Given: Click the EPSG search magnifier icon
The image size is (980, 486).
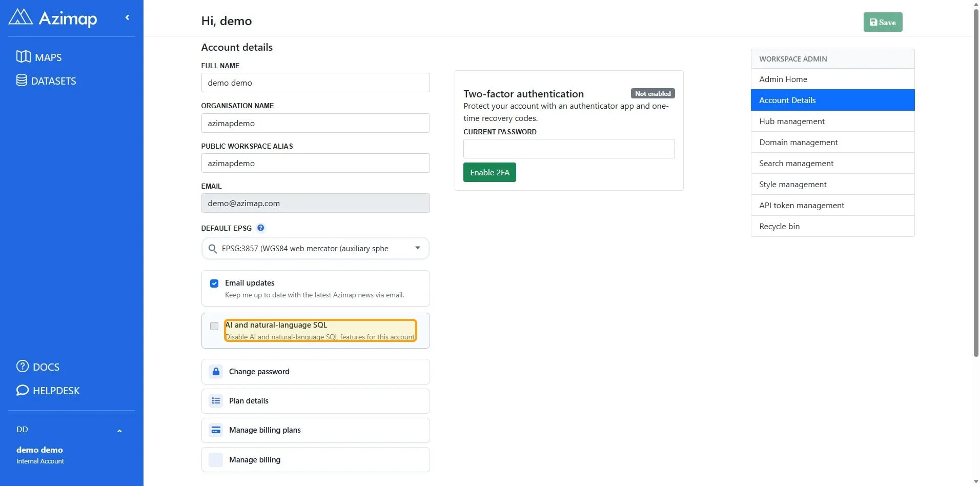Looking at the screenshot, I should coord(212,249).
